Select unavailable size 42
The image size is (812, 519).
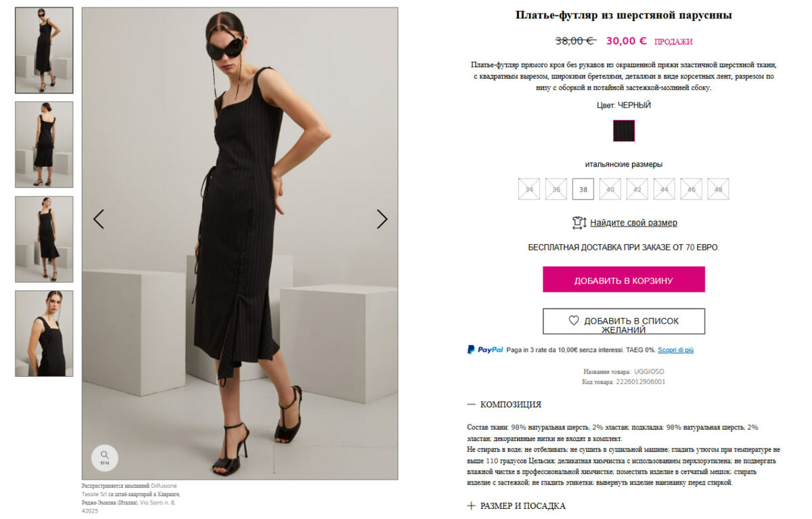(637, 189)
